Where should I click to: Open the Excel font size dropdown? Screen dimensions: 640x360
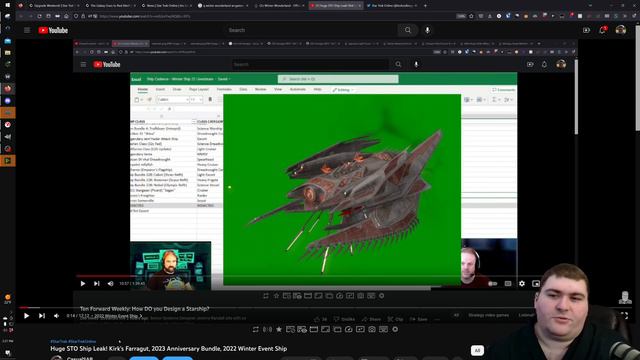pos(196,100)
